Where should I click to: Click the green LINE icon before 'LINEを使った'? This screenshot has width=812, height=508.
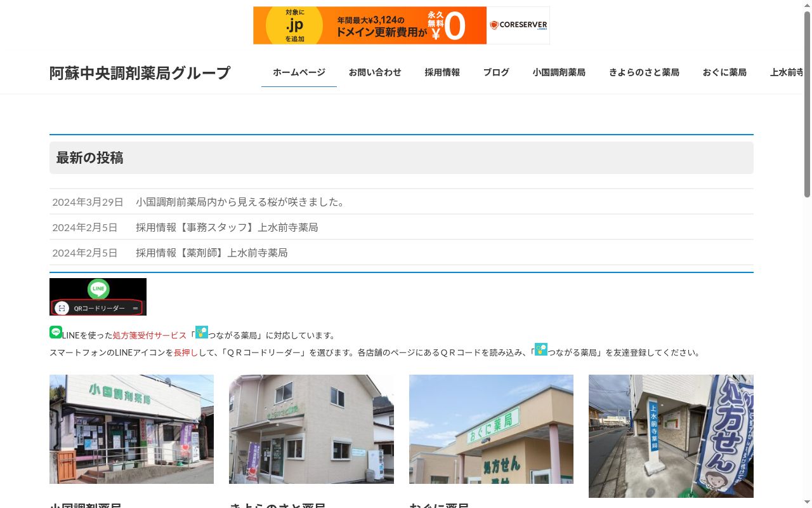56,332
